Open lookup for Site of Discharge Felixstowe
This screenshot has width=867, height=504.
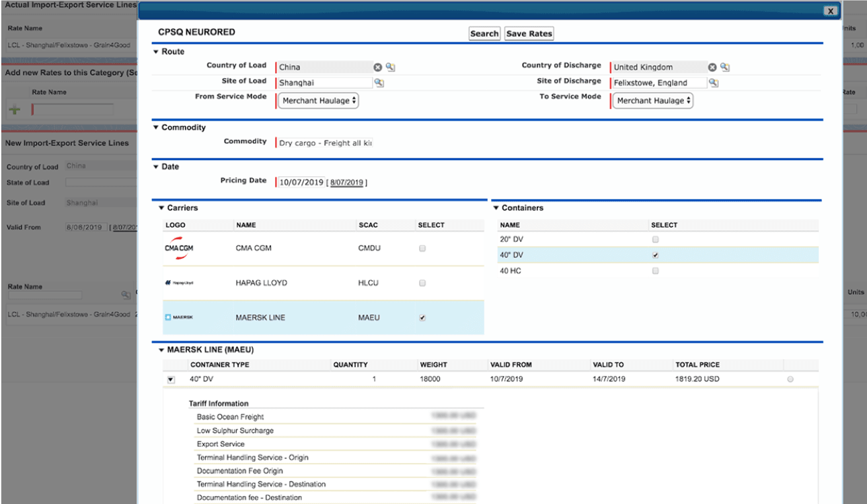tap(714, 83)
